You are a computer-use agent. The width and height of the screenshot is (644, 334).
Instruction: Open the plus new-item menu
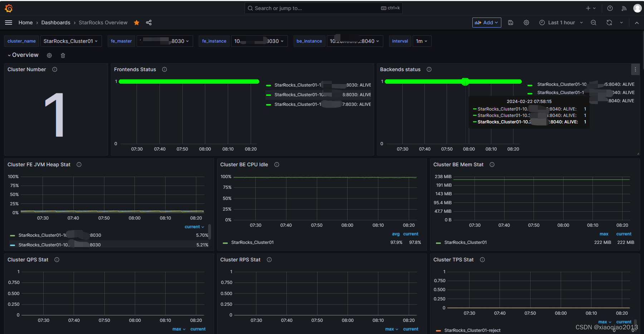tap(591, 8)
